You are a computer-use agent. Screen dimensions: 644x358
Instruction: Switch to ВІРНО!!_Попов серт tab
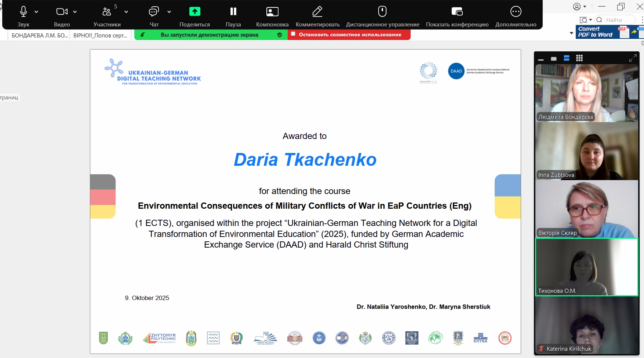100,36
